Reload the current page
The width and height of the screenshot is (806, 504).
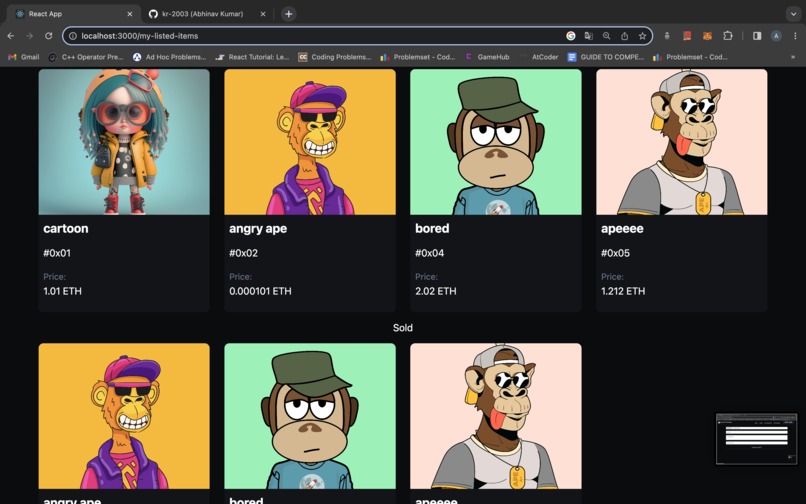pos(48,36)
